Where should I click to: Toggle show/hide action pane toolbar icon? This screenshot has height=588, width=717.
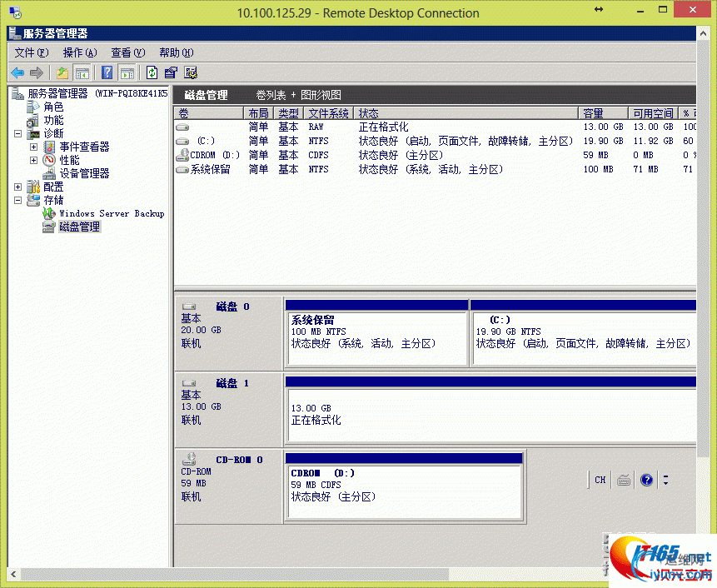(127, 72)
